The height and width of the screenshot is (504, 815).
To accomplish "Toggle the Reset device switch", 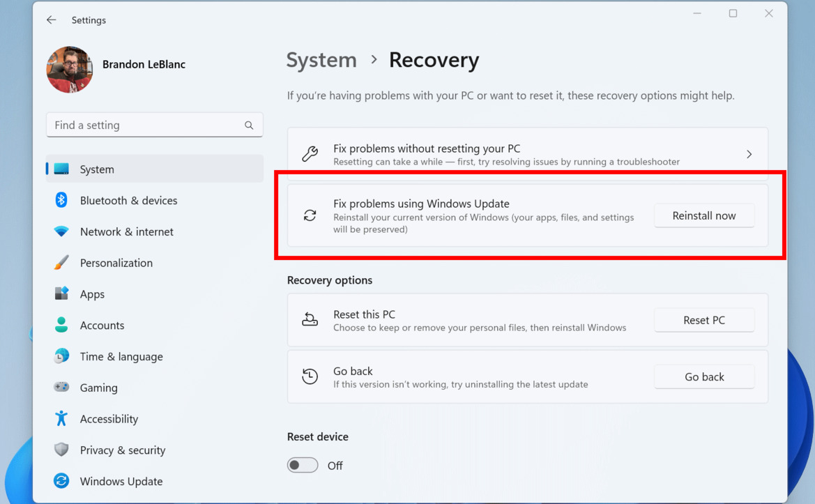I will pos(303,465).
